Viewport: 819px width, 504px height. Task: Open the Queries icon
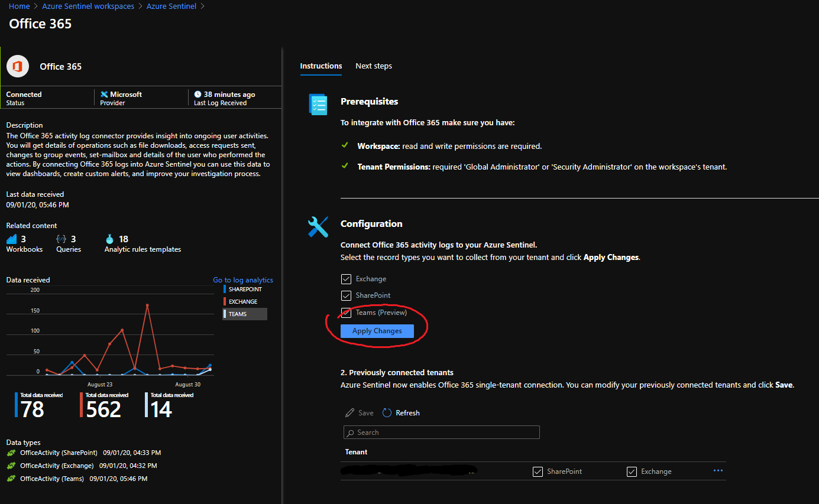(61, 239)
